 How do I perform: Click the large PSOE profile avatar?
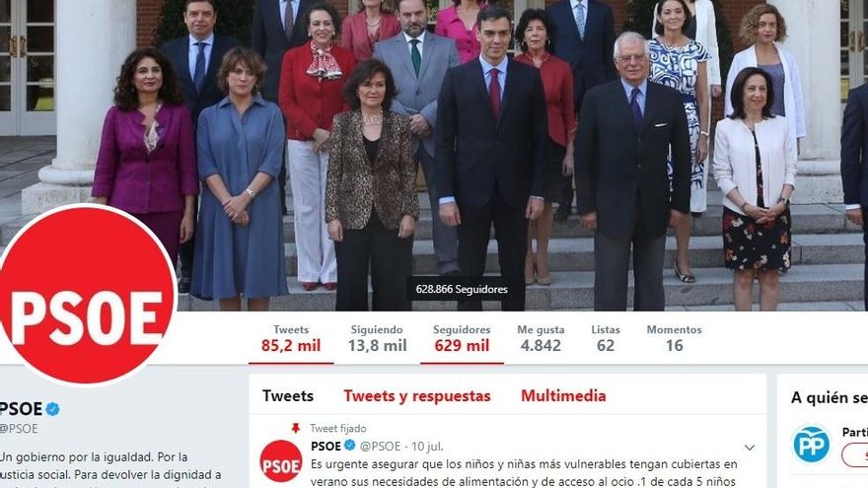[86, 296]
